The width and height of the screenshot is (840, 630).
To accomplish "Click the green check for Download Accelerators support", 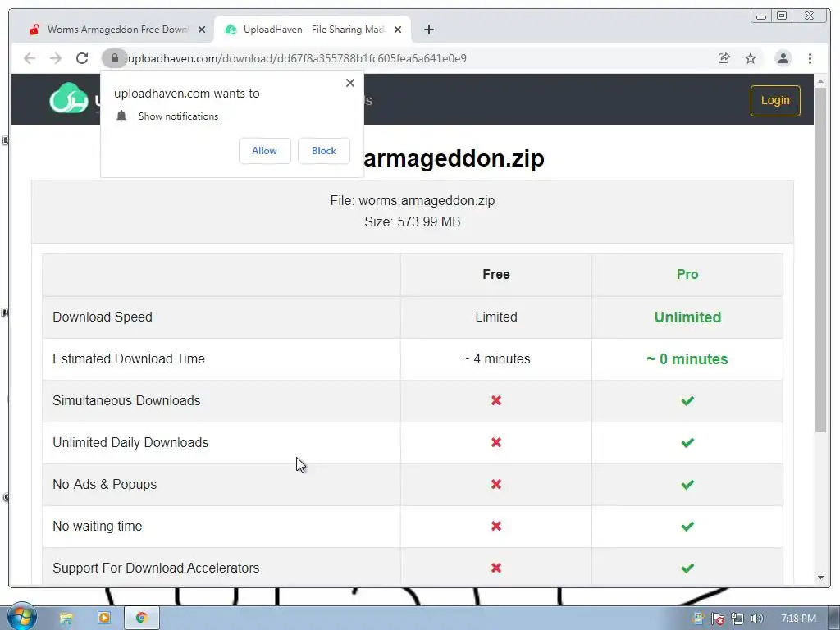I will pos(687,568).
